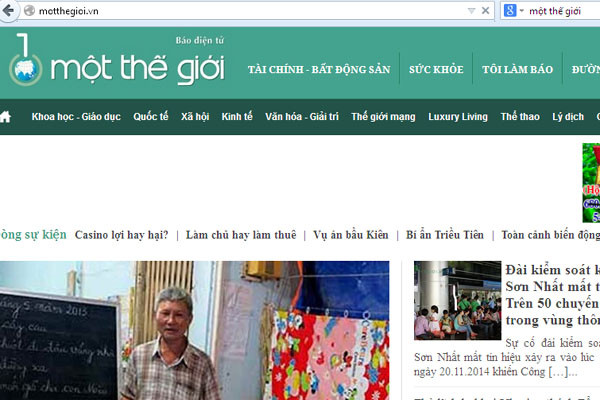Click the Google search engine icon

coord(509,10)
